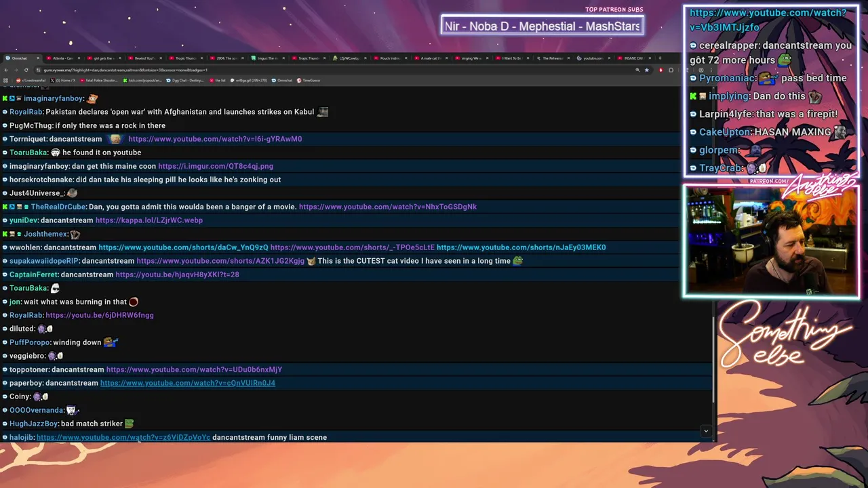Viewport: 868px width, 488px height.
Task: Close the INSANE CAR browser tab
Action: click(x=650, y=58)
